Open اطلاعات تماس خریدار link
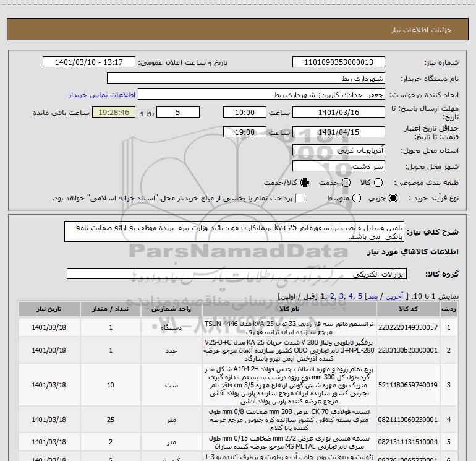Screen dimensions: 476x461 pos(102,95)
